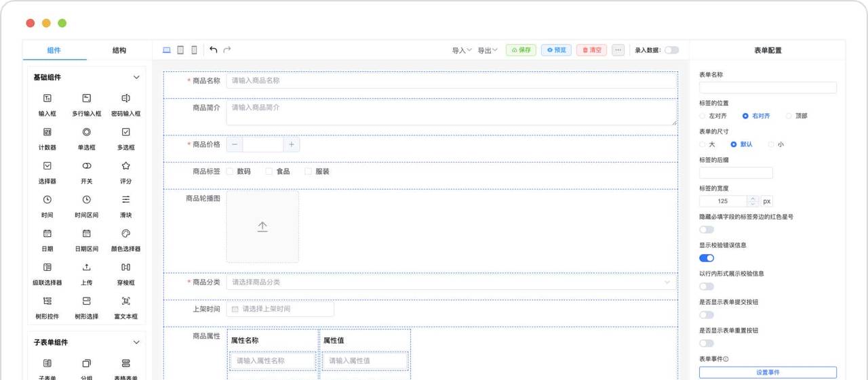
Task: Open the 导入 dropdown
Action: (x=462, y=50)
